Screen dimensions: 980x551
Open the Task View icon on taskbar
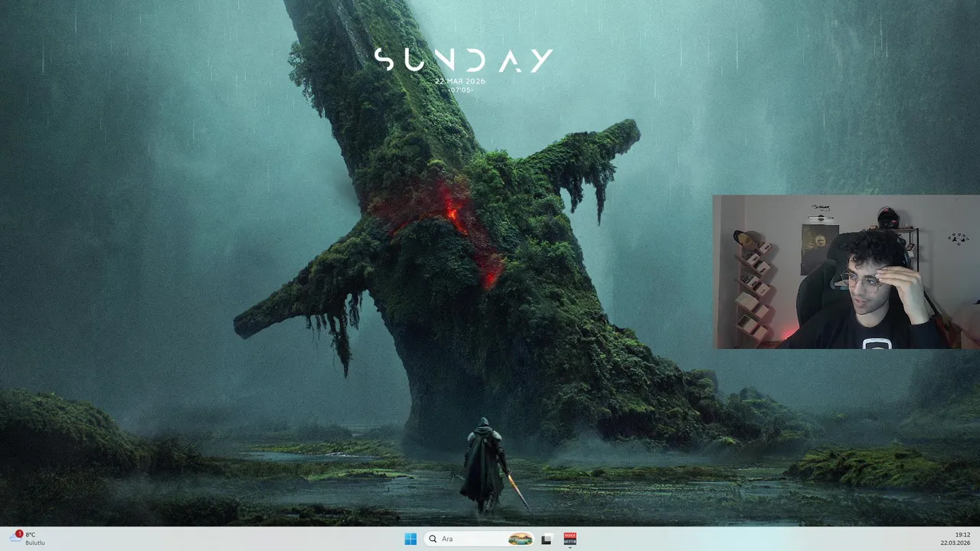(547, 539)
